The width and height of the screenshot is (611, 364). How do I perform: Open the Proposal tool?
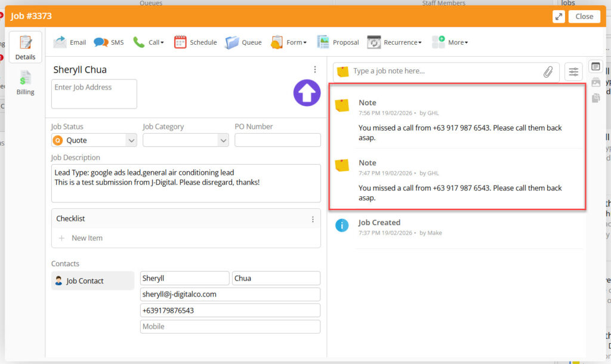pyautogui.click(x=323, y=42)
